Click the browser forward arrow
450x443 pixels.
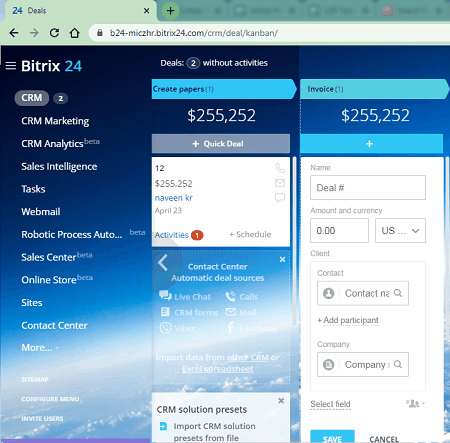[x=34, y=33]
